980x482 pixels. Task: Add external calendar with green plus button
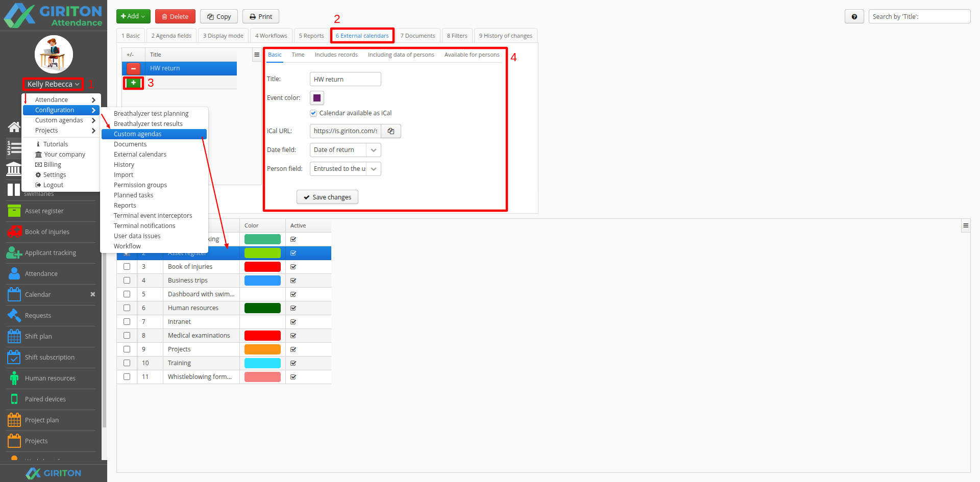pos(133,83)
